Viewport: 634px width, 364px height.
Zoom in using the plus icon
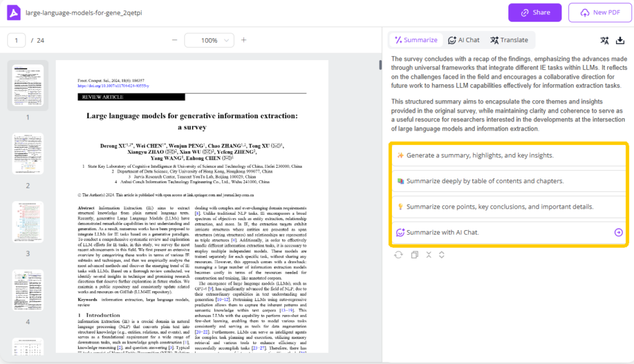243,40
